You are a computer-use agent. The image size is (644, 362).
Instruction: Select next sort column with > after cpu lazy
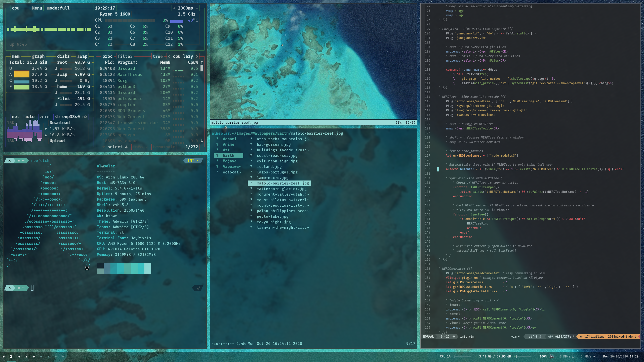point(197,56)
